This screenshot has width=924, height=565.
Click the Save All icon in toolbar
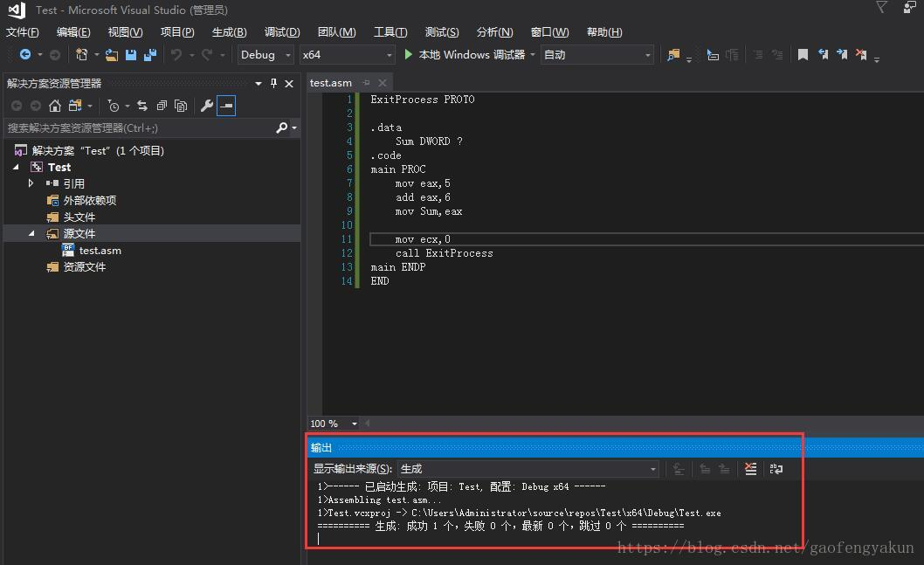(149, 54)
